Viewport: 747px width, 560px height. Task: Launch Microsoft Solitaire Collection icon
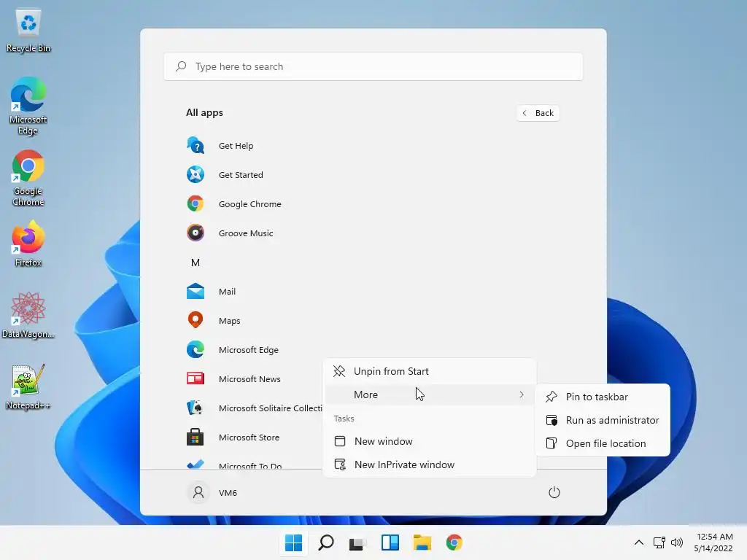(196, 408)
